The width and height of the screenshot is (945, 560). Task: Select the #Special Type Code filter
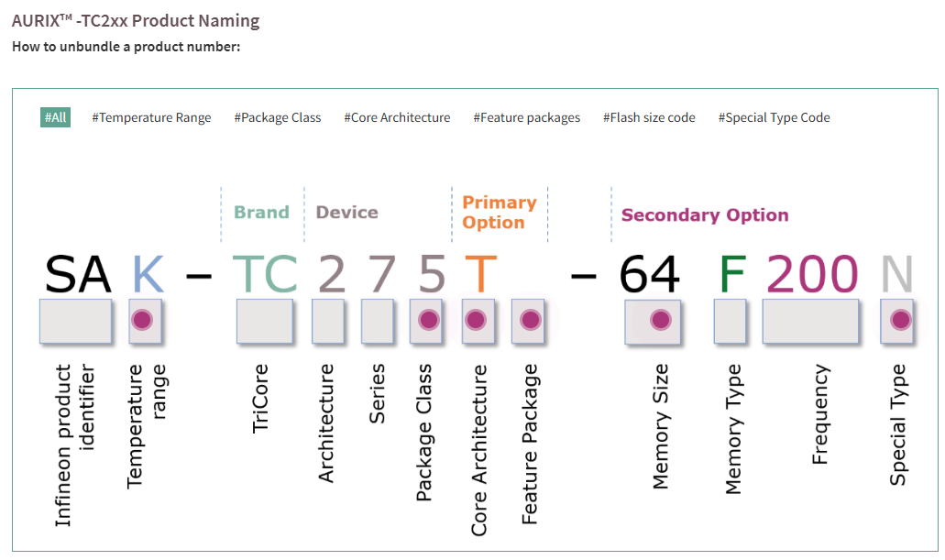(775, 117)
